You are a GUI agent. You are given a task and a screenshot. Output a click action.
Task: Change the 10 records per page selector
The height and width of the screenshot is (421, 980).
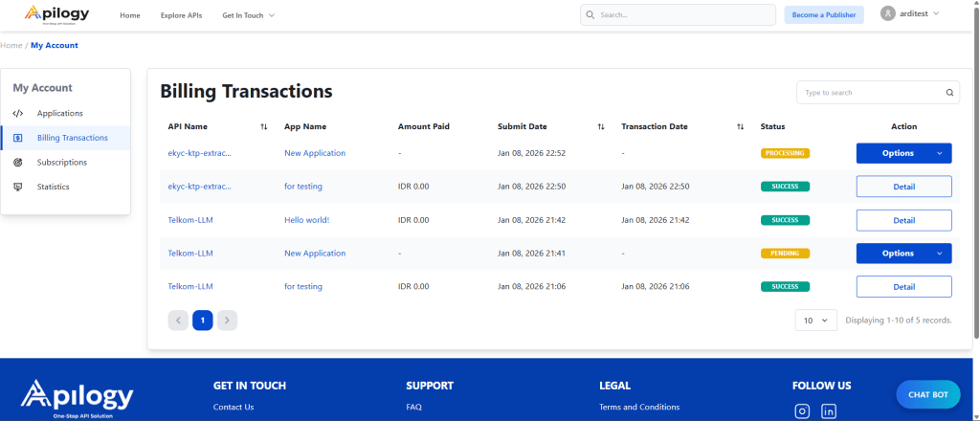pyautogui.click(x=816, y=321)
